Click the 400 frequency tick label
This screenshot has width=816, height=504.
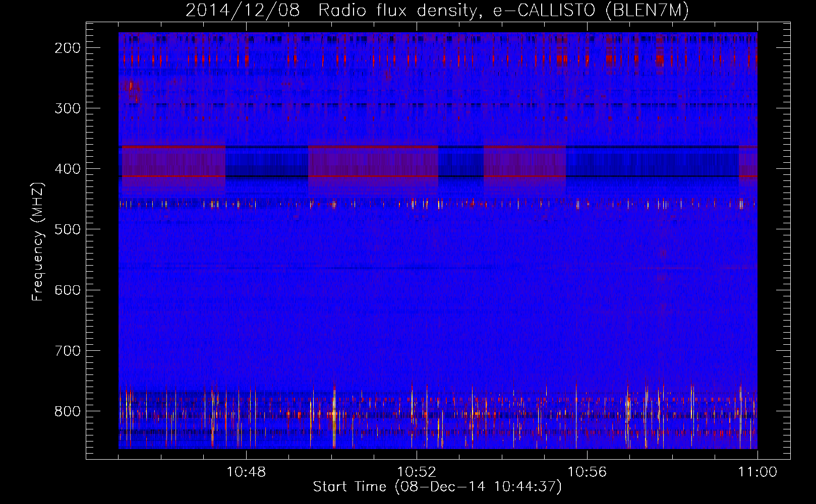coord(67,169)
